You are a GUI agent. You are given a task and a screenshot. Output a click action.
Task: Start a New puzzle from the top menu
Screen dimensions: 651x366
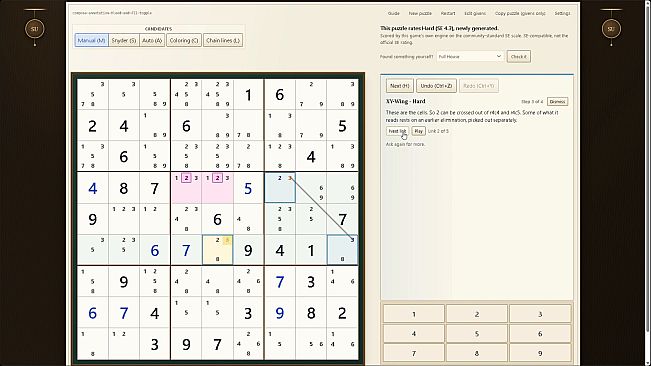[x=420, y=13]
